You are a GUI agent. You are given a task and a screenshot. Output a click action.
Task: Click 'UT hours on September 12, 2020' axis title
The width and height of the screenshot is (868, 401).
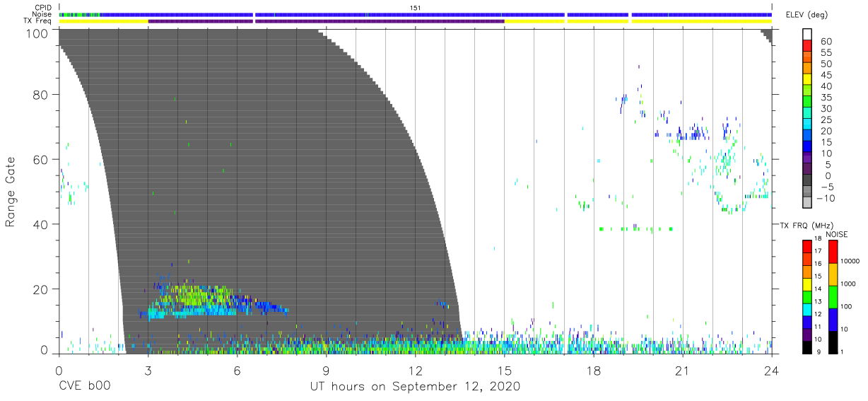[x=415, y=387]
